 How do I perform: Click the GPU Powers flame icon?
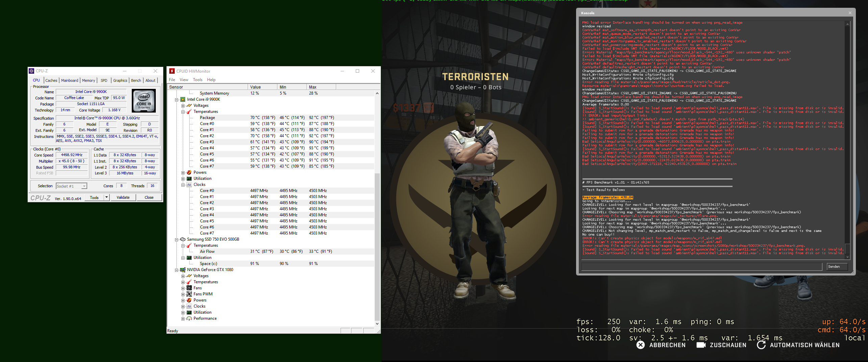coord(189,300)
